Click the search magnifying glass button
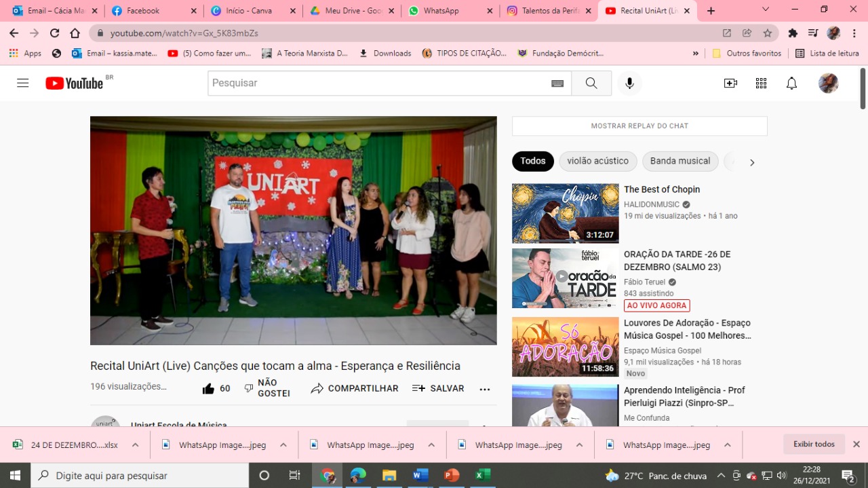868x488 pixels. [x=591, y=83]
